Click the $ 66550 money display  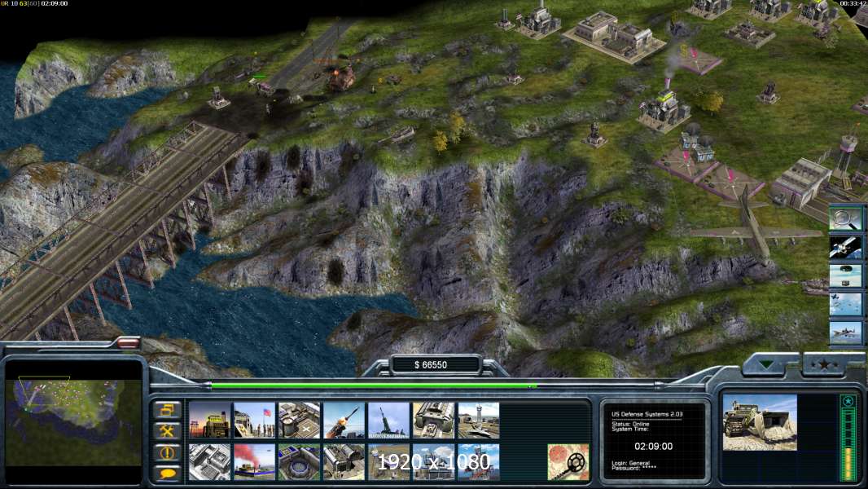431,364
